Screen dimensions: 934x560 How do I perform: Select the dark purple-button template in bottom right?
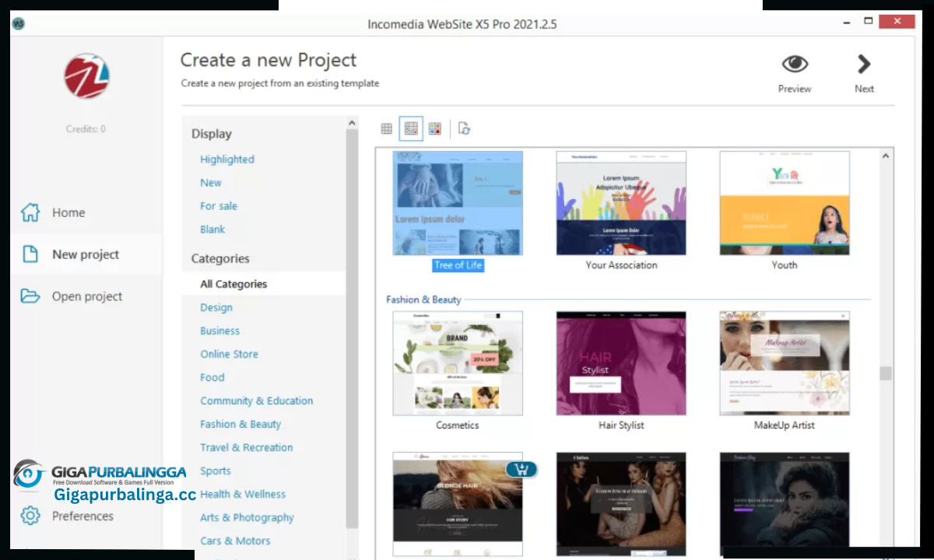pyautogui.click(x=785, y=504)
